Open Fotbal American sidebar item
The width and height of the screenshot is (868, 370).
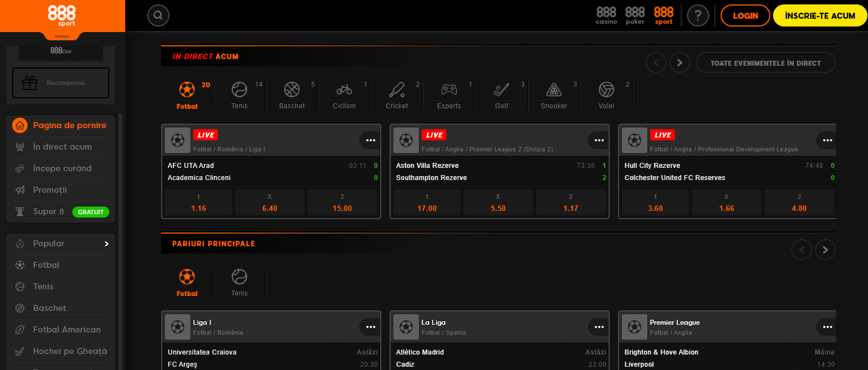(61, 330)
